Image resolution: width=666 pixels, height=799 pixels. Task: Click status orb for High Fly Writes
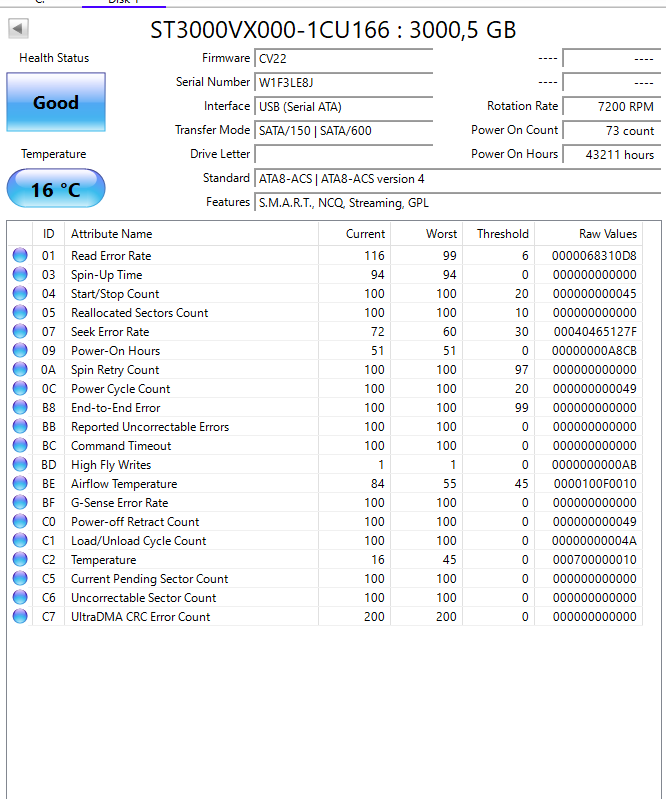[20, 465]
